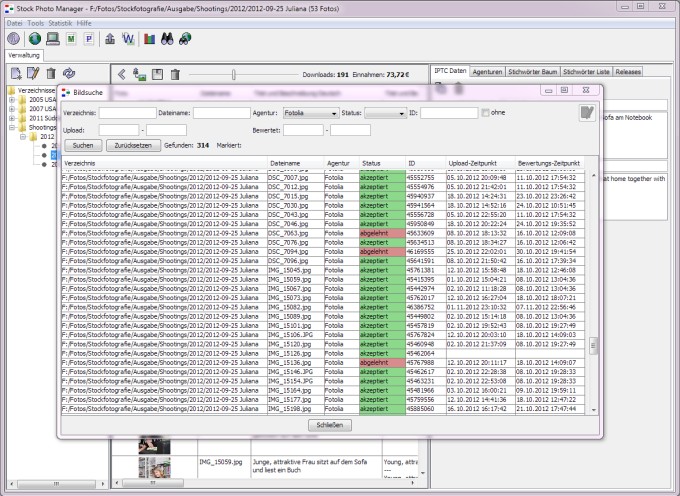Click the Verzeichnis search field
The width and height of the screenshot is (680, 496).
pos(128,113)
